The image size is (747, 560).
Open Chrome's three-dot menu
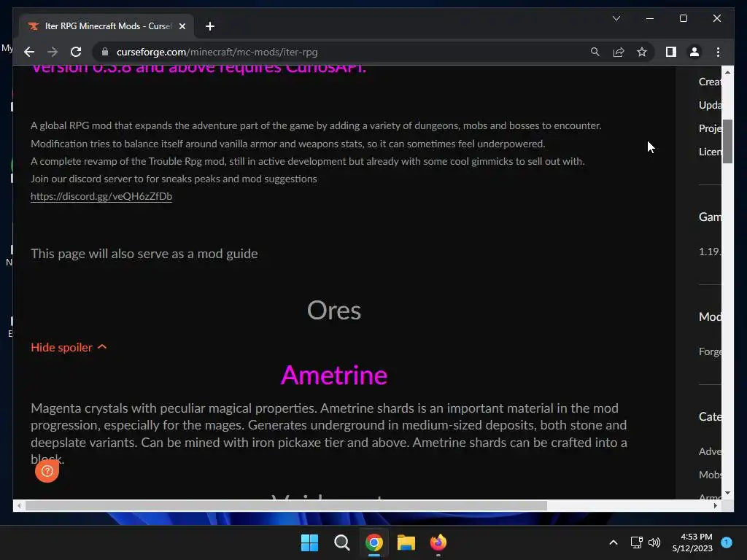tap(718, 52)
